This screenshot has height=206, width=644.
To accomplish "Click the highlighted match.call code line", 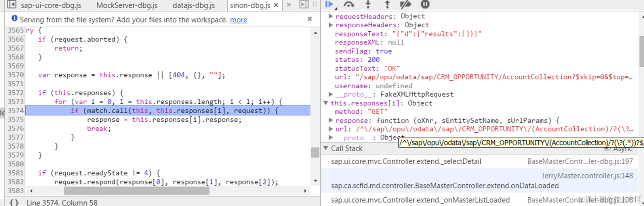I will click(x=168, y=111).
